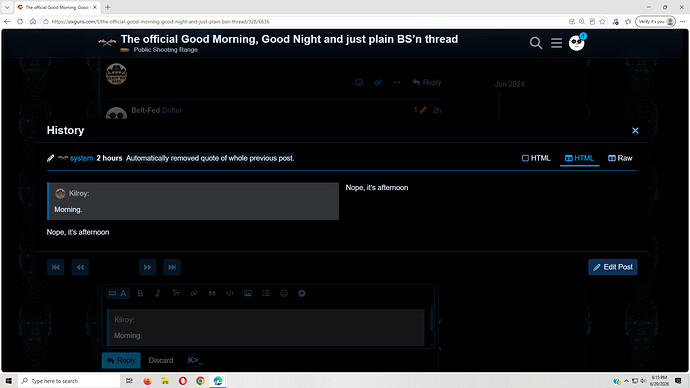The height and width of the screenshot is (388, 690).
Task: Click the Edit Post button
Action: 613,267
